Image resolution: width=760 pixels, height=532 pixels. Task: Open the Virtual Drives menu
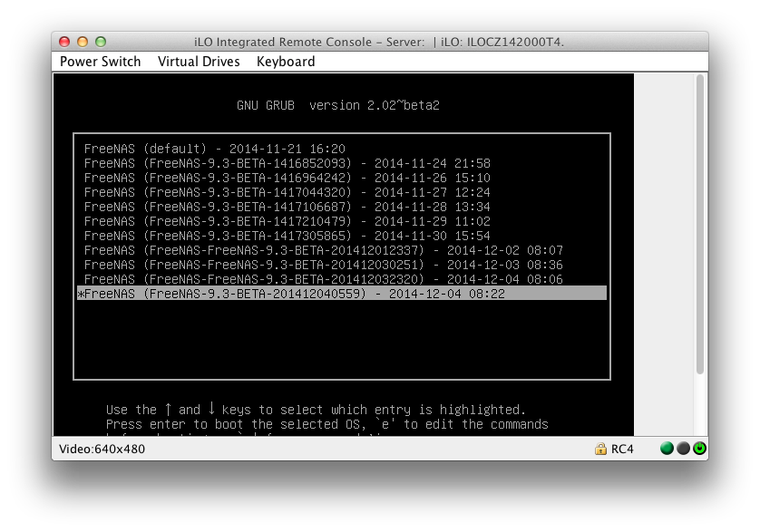coord(199,62)
